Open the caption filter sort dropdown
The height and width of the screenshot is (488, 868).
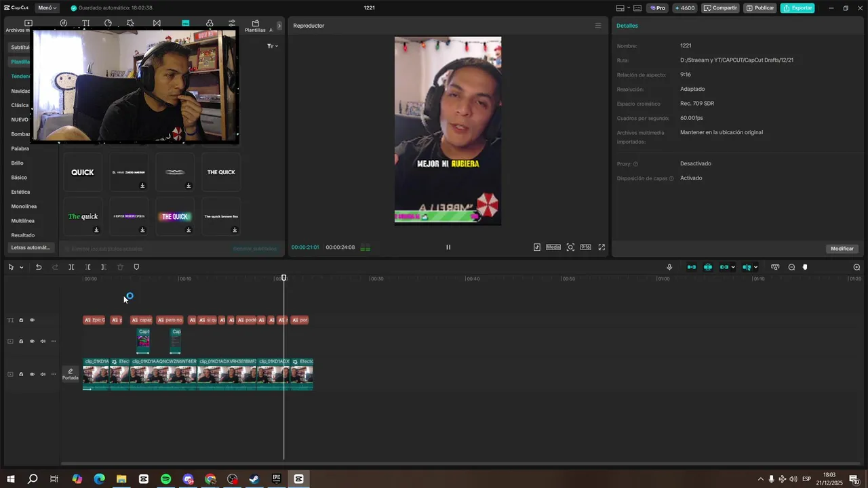tap(273, 46)
